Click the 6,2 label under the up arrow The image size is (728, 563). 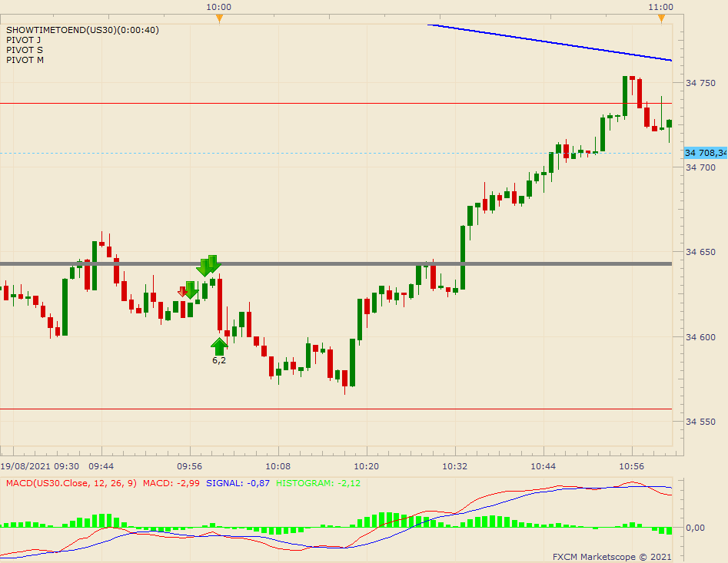219,360
